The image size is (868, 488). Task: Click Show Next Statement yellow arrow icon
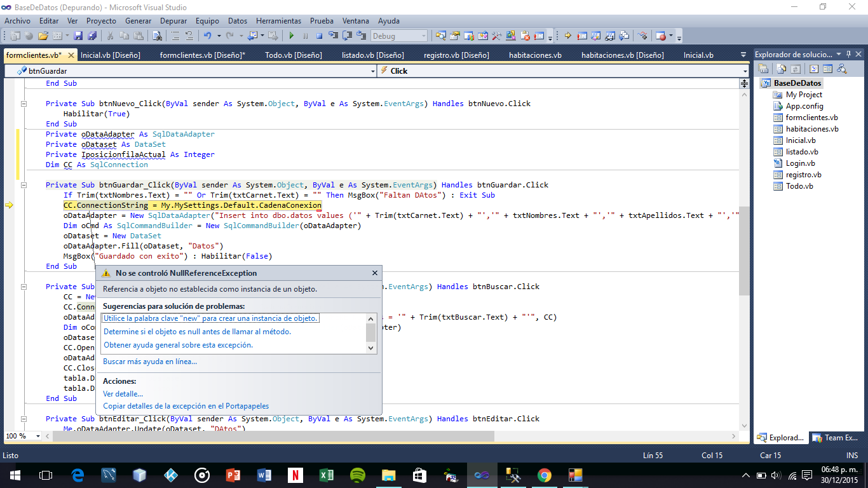pyautogui.click(x=567, y=36)
